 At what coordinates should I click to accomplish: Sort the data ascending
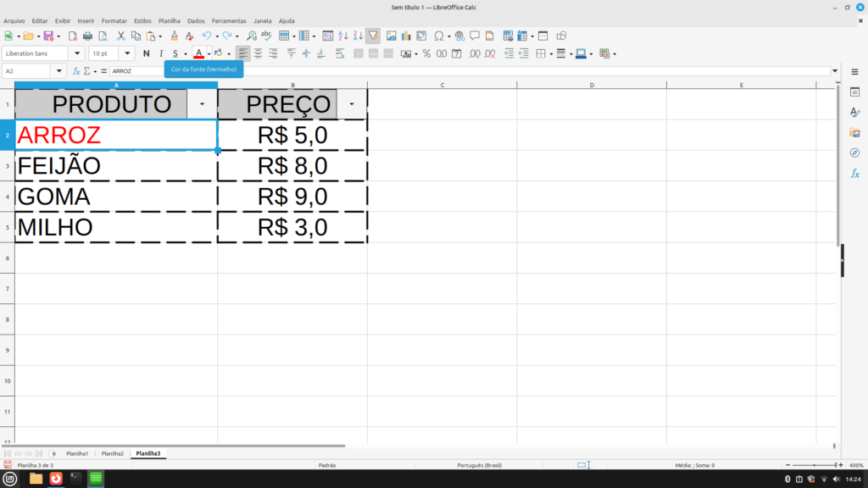pos(342,36)
